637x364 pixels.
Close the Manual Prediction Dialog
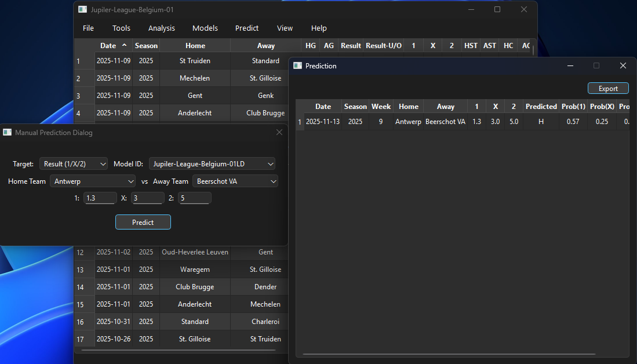tap(279, 132)
